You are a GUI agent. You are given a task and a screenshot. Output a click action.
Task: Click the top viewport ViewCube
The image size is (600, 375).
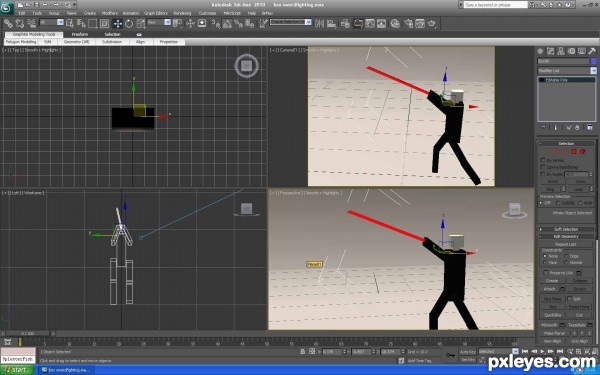tap(246, 66)
